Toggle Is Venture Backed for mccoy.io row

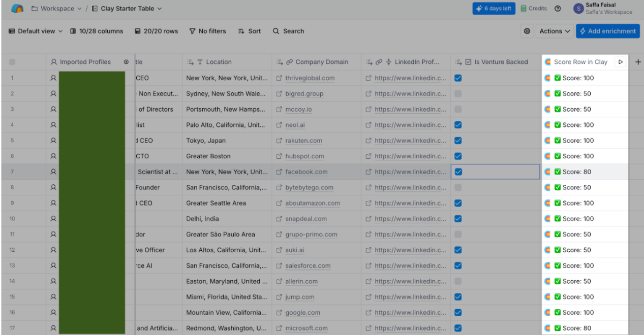click(458, 109)
